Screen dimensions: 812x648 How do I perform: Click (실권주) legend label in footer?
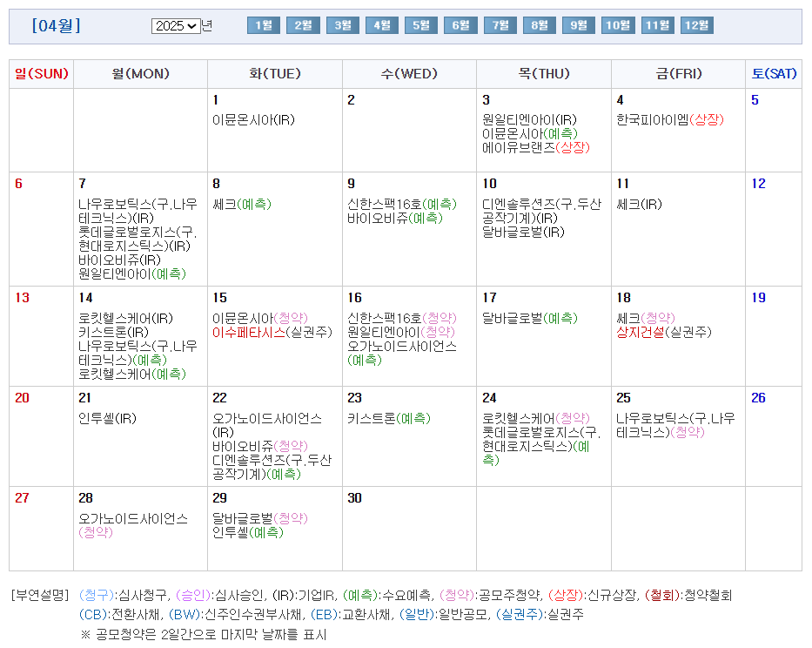coord(520,614)
